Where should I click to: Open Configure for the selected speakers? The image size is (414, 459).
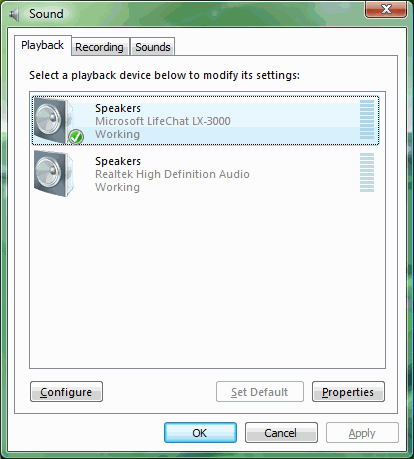coord(66,392)
